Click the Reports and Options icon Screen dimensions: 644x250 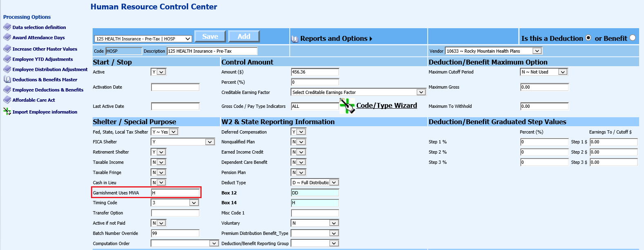click(295, 39)
